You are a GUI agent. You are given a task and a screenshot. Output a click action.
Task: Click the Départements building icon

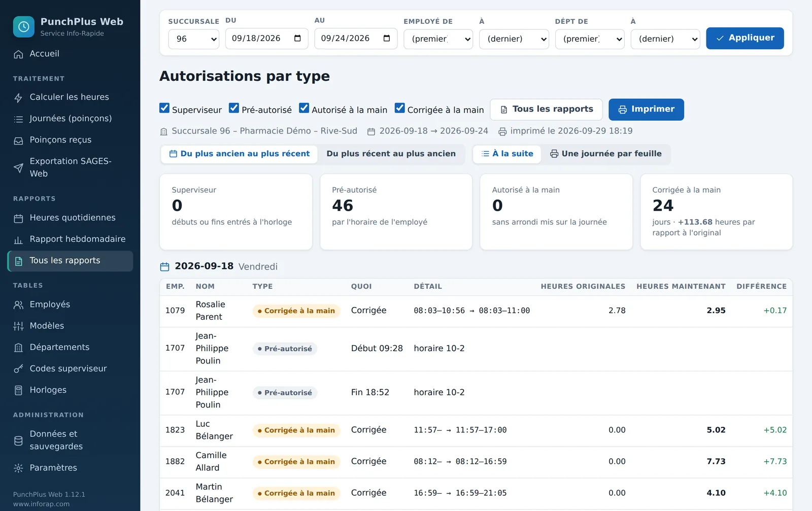tap(18, 348)
